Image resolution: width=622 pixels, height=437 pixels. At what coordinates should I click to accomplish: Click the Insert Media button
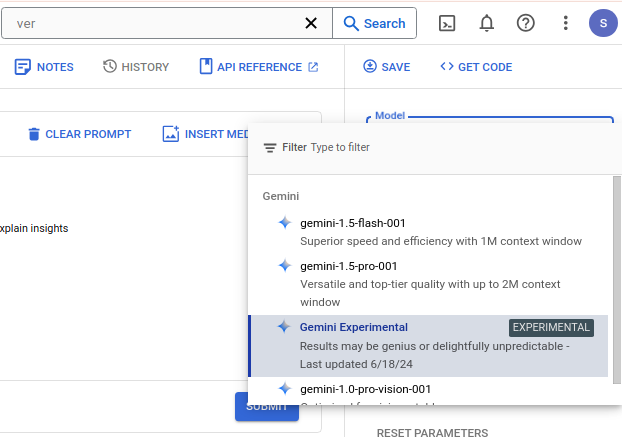pos(205,134)
